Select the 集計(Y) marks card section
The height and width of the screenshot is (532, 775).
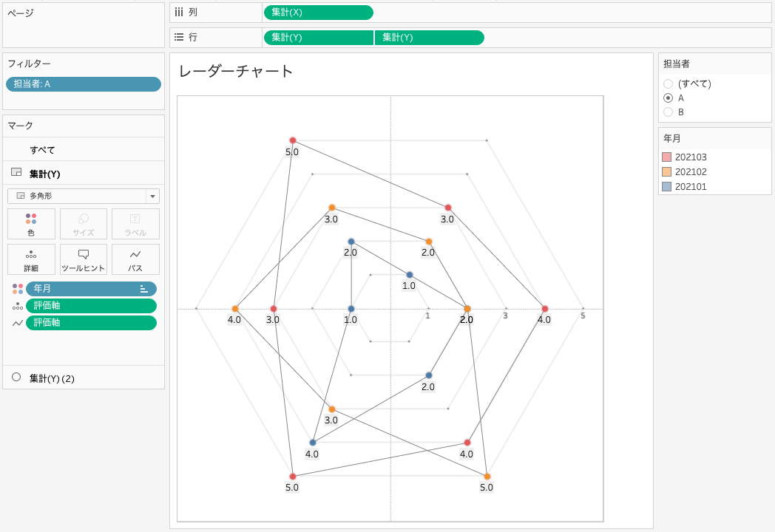click(x=44, y=174)
